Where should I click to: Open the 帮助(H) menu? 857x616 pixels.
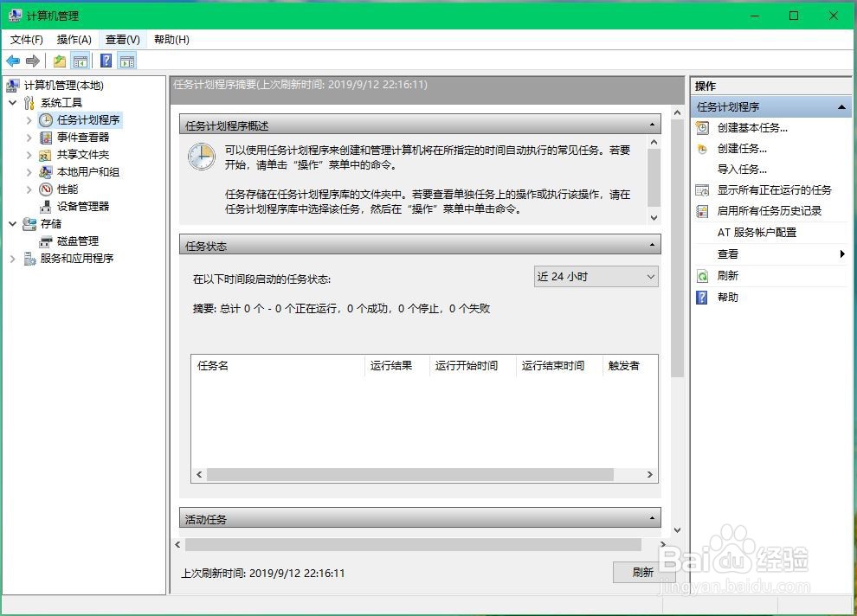[x=171, y=39]
